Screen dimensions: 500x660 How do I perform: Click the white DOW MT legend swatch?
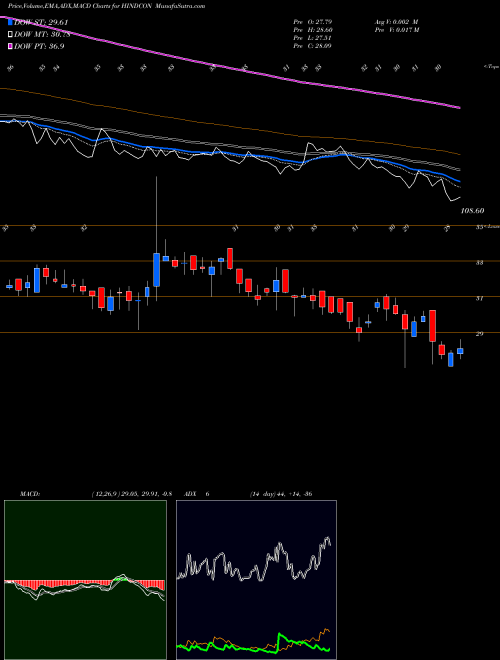click(x=10, y=34)
